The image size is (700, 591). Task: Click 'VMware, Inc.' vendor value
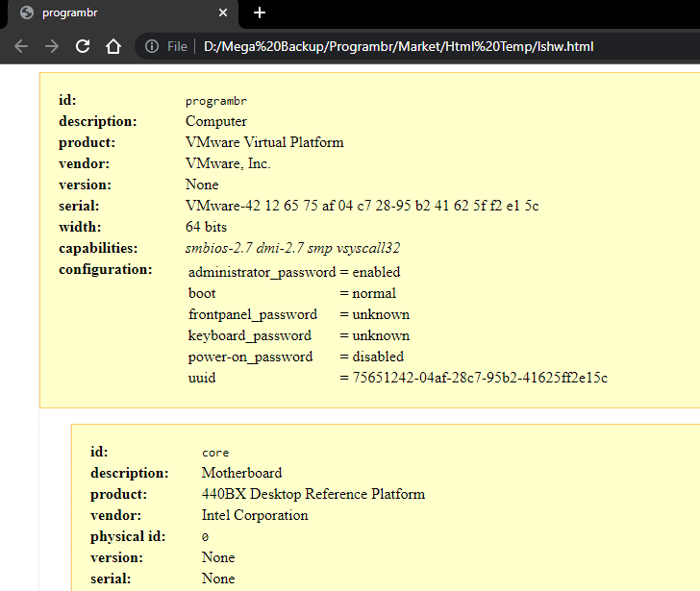pyautogui.click(x=228, y=163)
